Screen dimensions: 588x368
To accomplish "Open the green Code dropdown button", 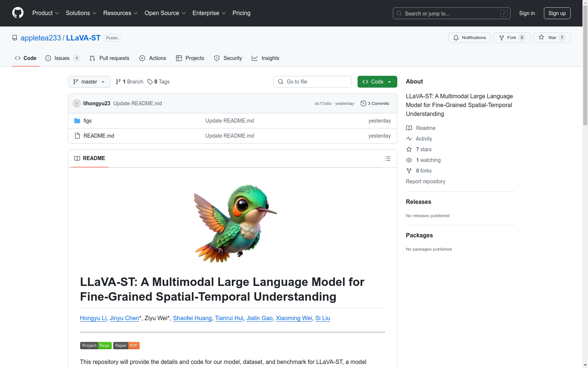I will coord(377,82).
